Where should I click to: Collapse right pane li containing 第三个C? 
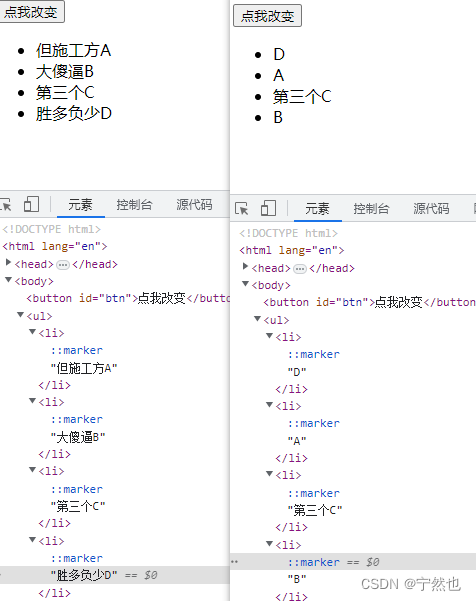[269, 474]
